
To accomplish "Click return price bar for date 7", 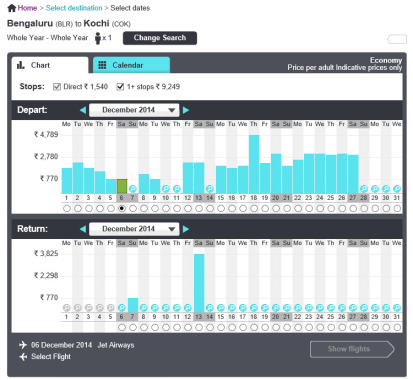I will [133, 305].
